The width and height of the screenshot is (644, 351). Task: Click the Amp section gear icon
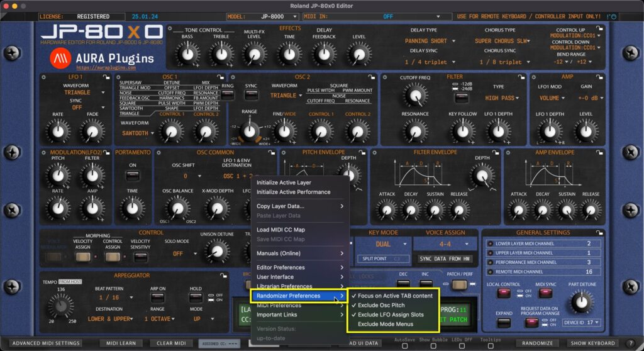click(533, 77)
